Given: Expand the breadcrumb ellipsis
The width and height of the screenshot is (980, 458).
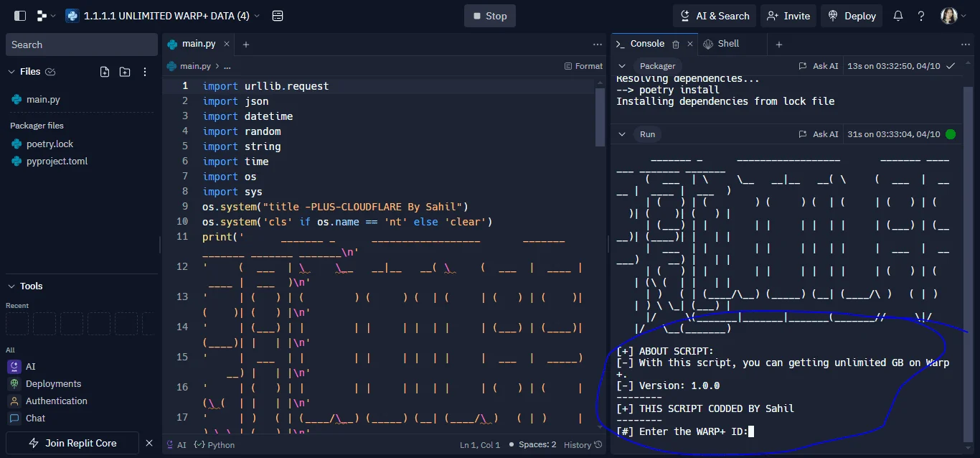Looking at the screenshot, I should point(227,66).
